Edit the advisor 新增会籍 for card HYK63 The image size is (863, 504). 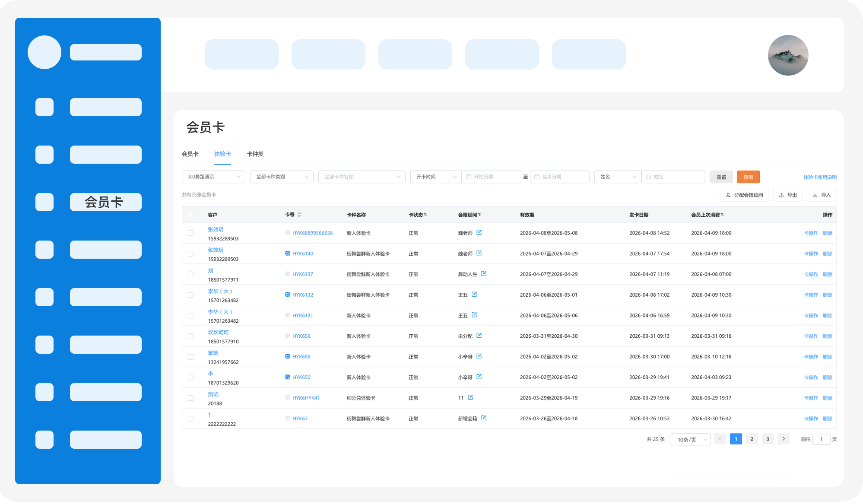pos(484,418)
